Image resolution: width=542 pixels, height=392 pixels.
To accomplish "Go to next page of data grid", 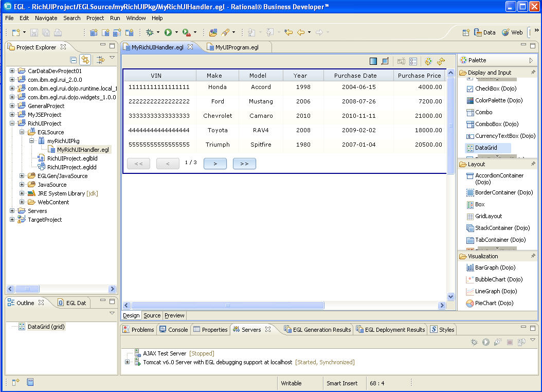I will 215,164.
